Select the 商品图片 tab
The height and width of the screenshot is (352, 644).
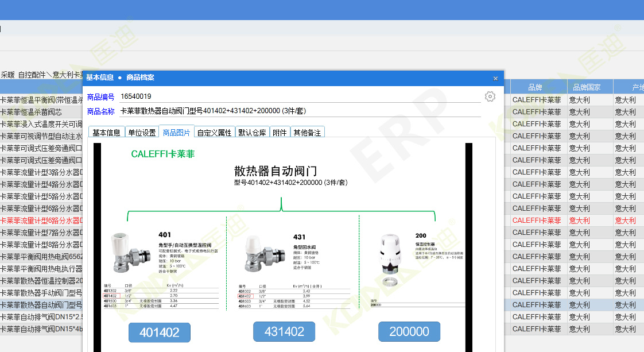[x=176, y=132]
